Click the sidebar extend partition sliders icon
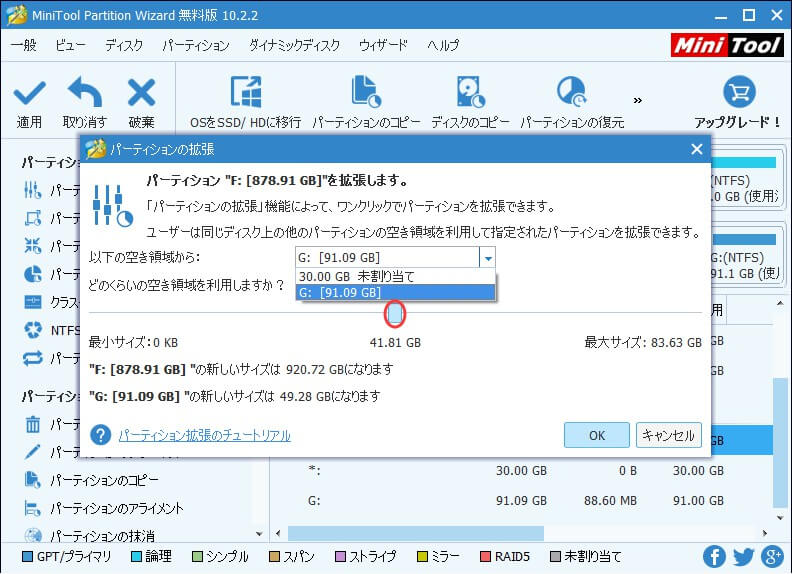Viewport: 792px width, 574px height. tap(33, 190)
